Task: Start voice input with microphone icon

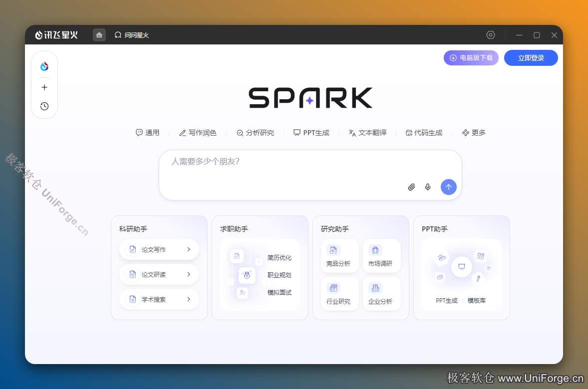Action: point(428,187)
